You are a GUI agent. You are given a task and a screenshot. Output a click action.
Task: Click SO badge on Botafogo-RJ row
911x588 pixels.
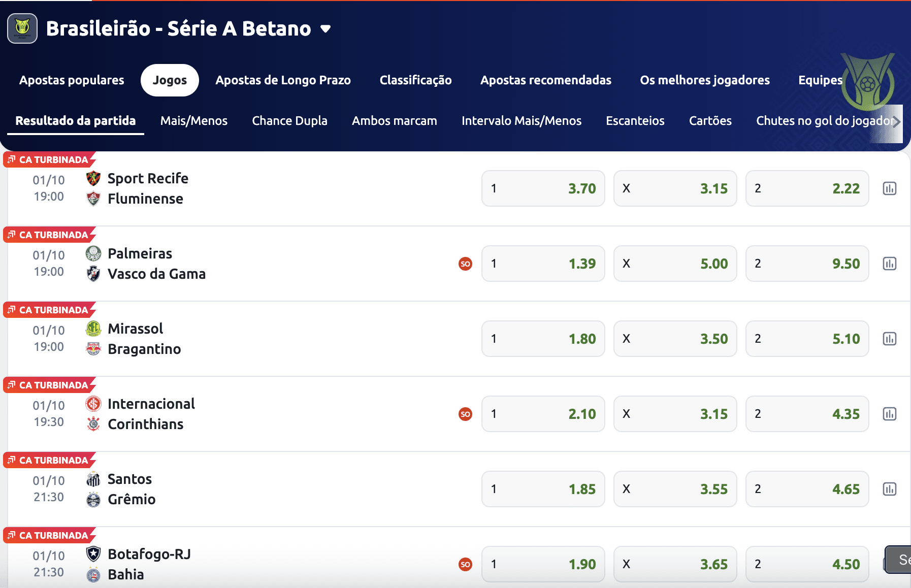(x=465, y=564)
